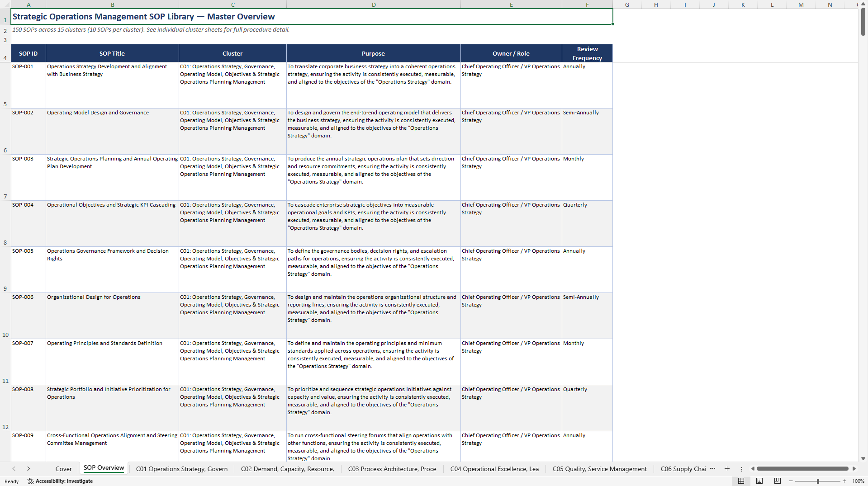The image size is (868, 486).
Task: Open the C01 Operations Strategy sheet tab
Action: point(182,469)
